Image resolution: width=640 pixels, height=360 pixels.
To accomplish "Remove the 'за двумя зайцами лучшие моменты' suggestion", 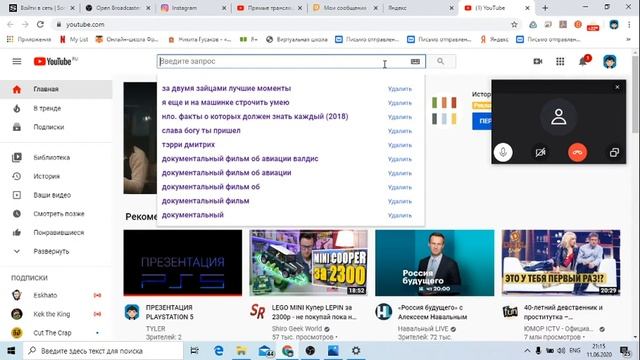I will click(x=400, y=89).
